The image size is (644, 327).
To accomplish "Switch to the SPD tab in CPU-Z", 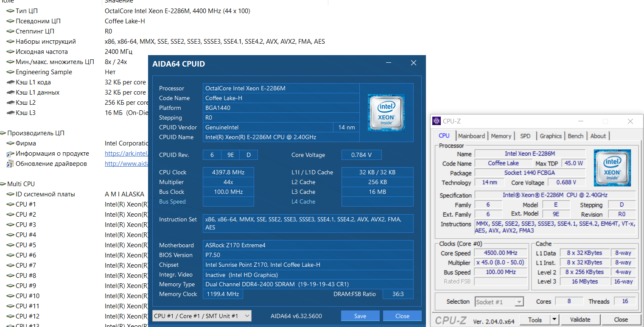I will [x=525, y=136].
